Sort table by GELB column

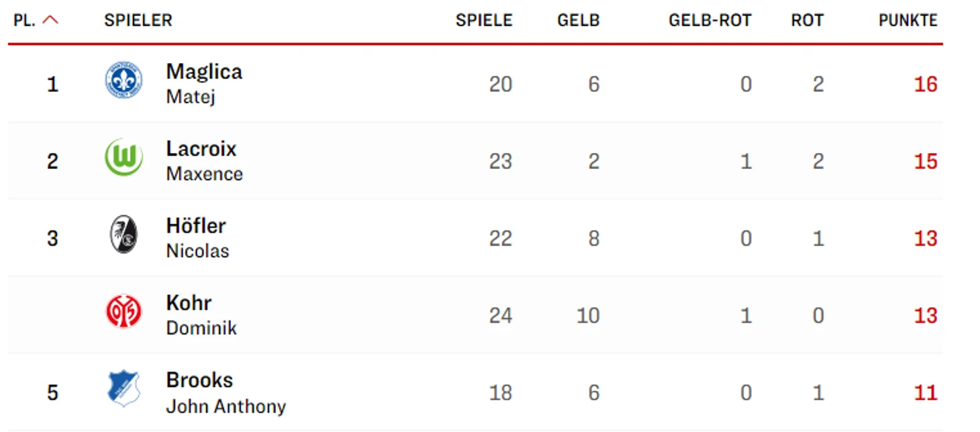click(x=579, y=20)
